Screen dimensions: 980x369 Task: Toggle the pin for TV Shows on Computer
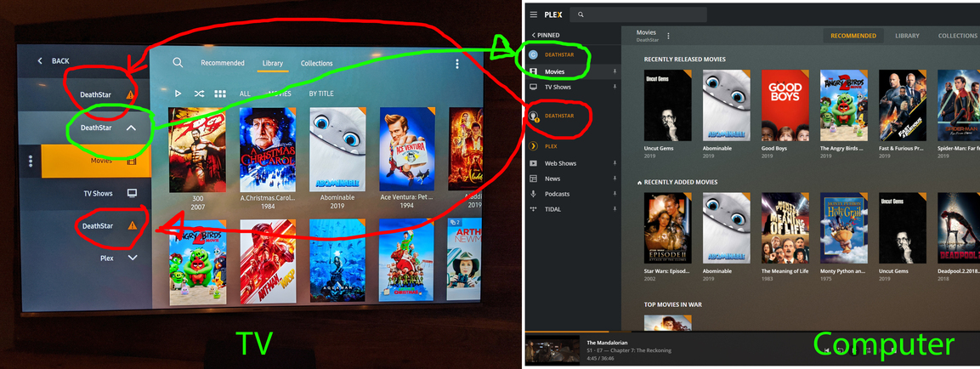pos(615,87)
